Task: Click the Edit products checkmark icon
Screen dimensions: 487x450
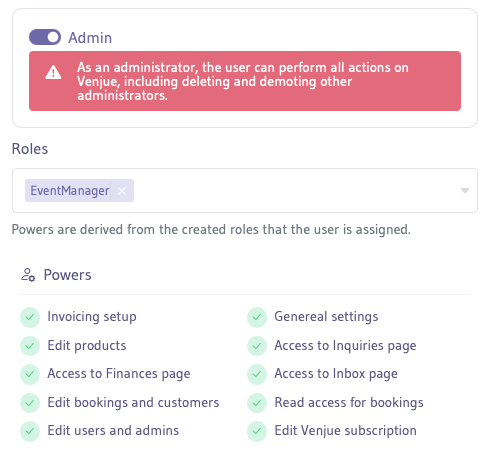Action: coord(30,346)
